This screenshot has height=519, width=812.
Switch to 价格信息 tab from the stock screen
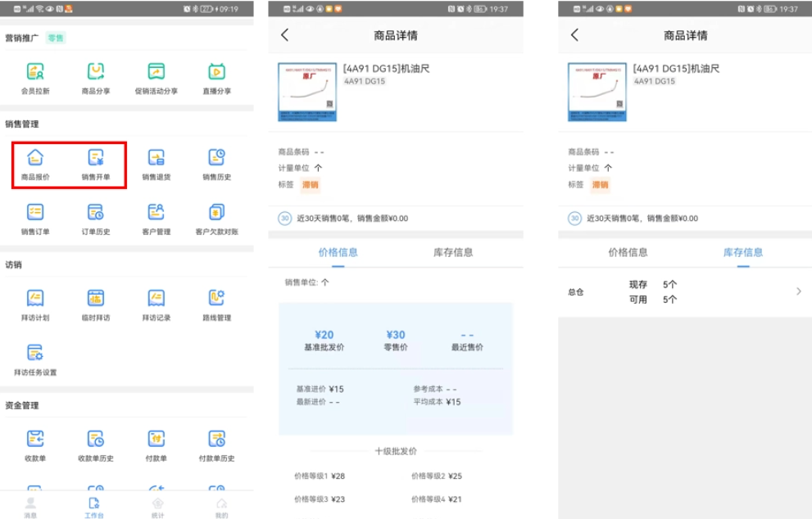628,252
